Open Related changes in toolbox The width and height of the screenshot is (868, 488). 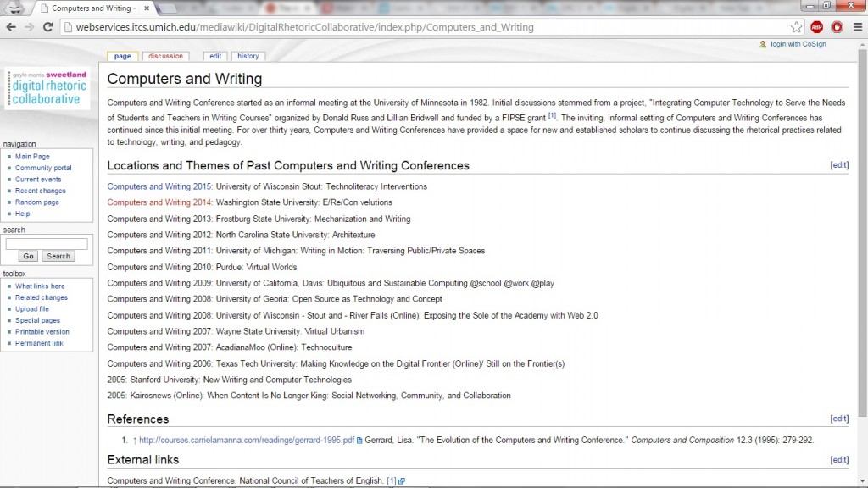tap(42, 297)
